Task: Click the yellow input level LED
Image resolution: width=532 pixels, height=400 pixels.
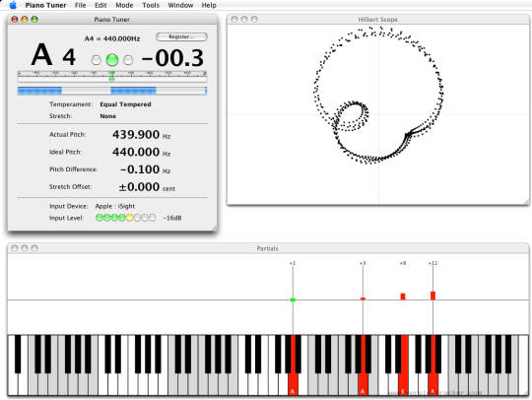Action: point(130,218)
